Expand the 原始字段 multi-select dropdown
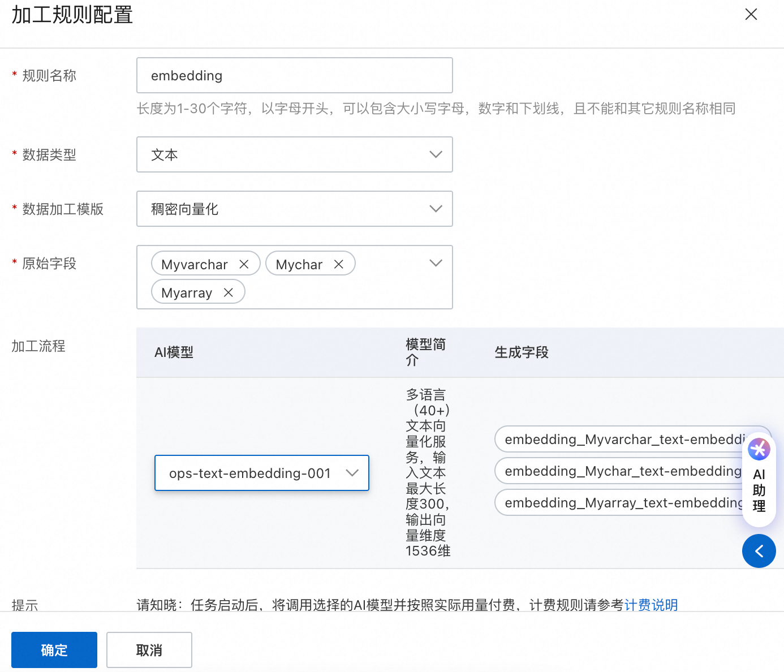The width and height of the screenshot is (784, 672). coord(436,263)
